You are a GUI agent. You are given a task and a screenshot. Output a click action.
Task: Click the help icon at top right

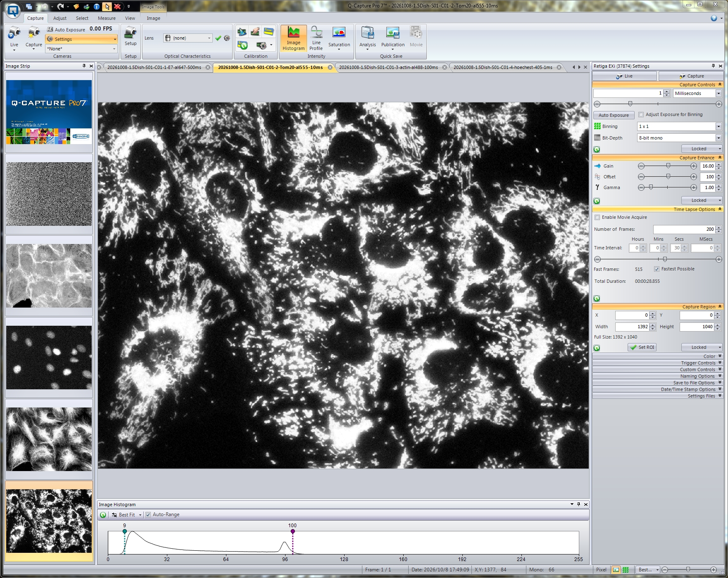tap(714, 18)
